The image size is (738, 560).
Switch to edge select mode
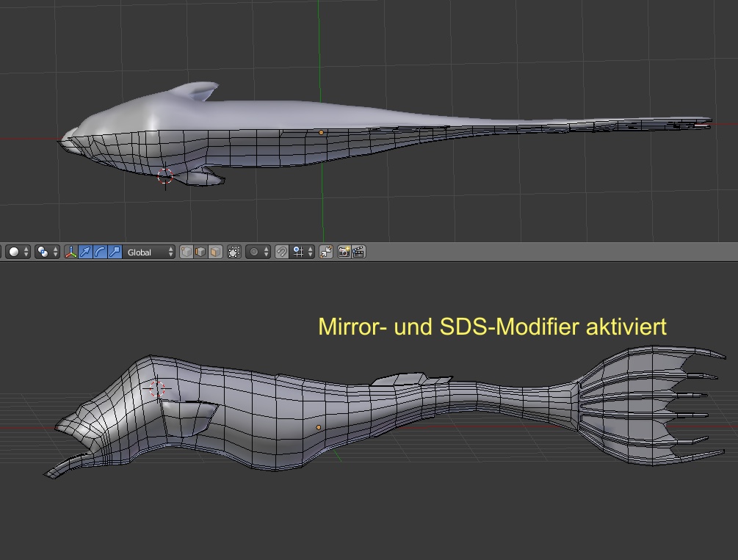(200, 252)
